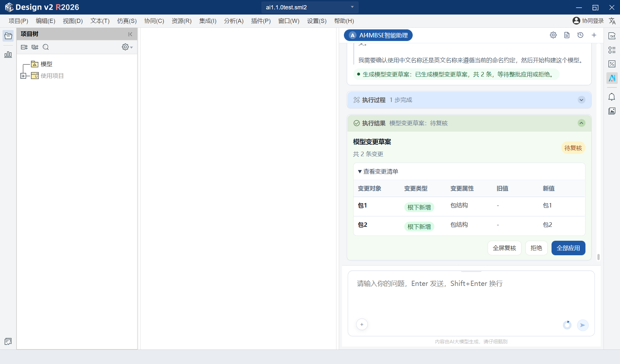
Task: Click the 根下新增 tag in 包2 row
Action: 419,227
